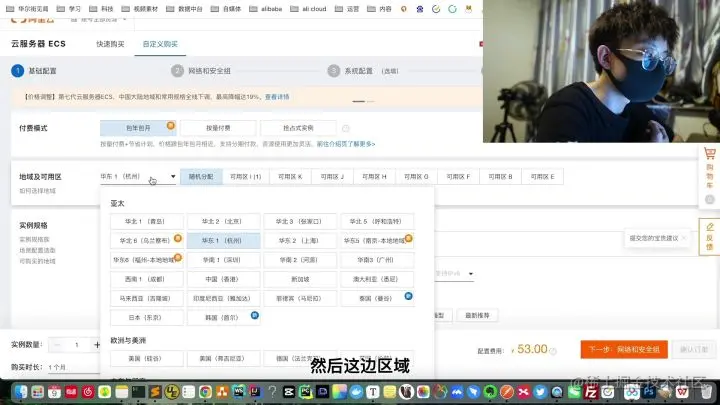The height and width of the screenshot is (405, 720).
Task: Click the price help icon beside 53.00
Action: [553, 351]
